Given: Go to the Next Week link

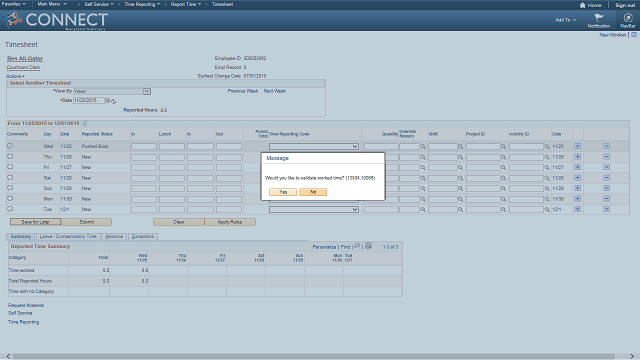Looking at the screenshot, I should 275,91.
